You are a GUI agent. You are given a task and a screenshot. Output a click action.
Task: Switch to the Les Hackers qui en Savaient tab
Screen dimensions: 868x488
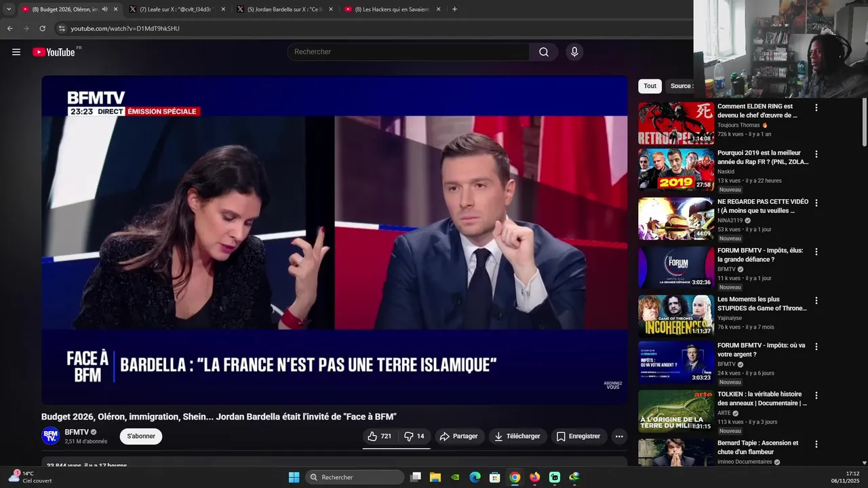point(392,9)
